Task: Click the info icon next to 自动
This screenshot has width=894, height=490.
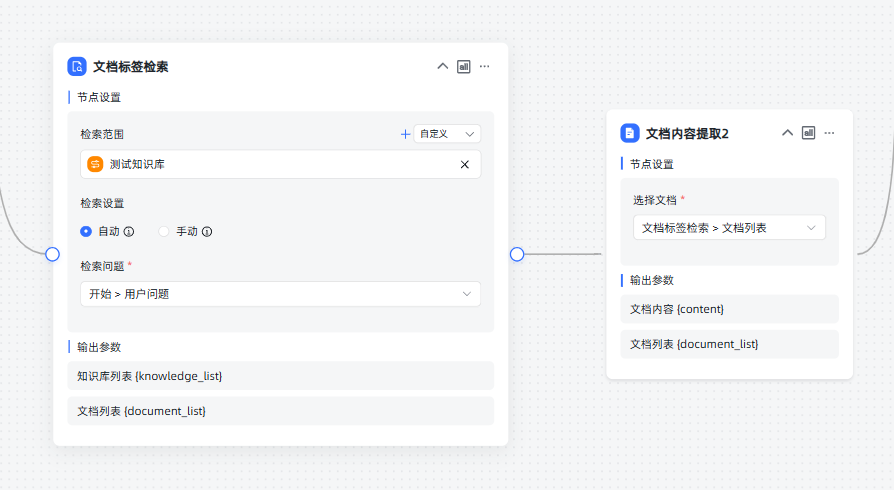Action: (129, 232)
